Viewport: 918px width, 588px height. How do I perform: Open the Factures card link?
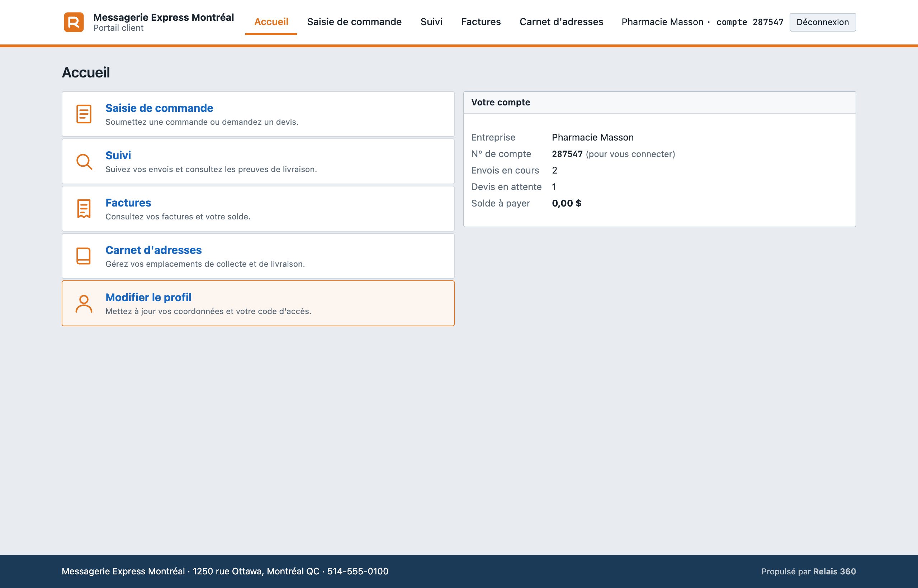pos(128,203)
